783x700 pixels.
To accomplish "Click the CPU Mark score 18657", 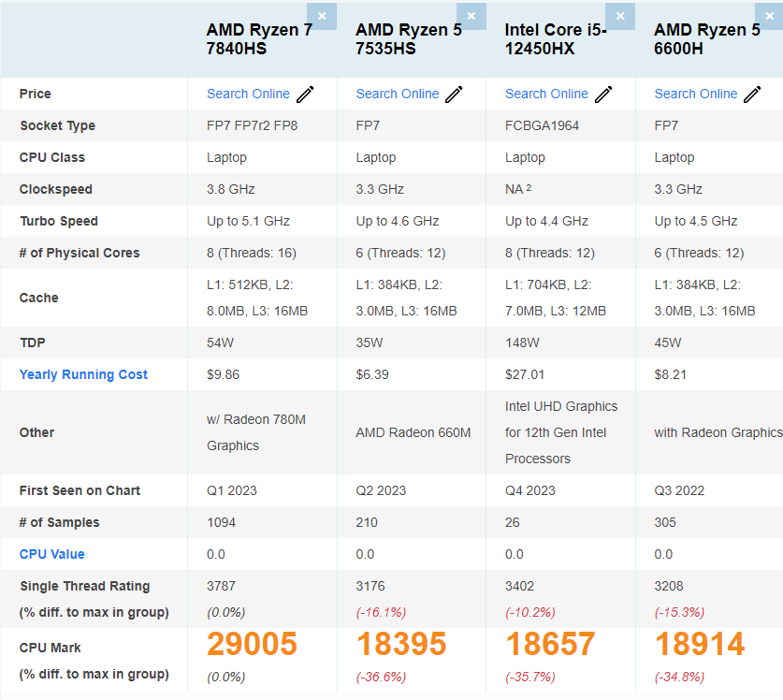I will point(550,644).
